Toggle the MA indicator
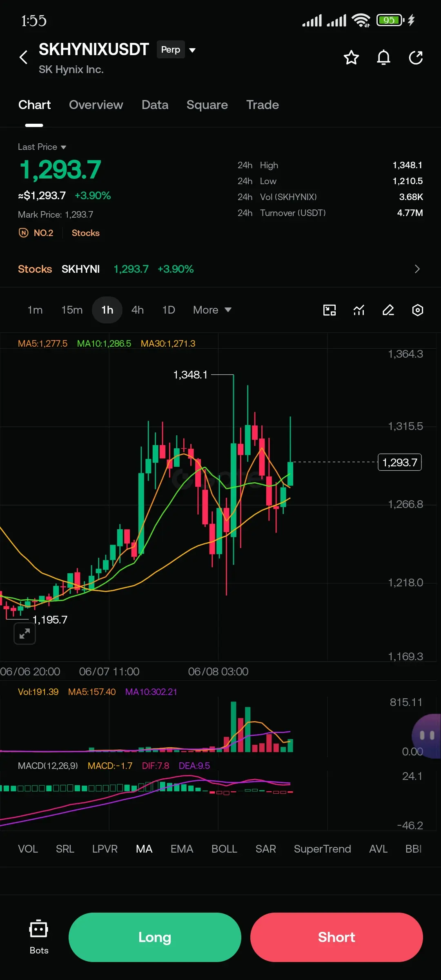 tap(144, 849)
